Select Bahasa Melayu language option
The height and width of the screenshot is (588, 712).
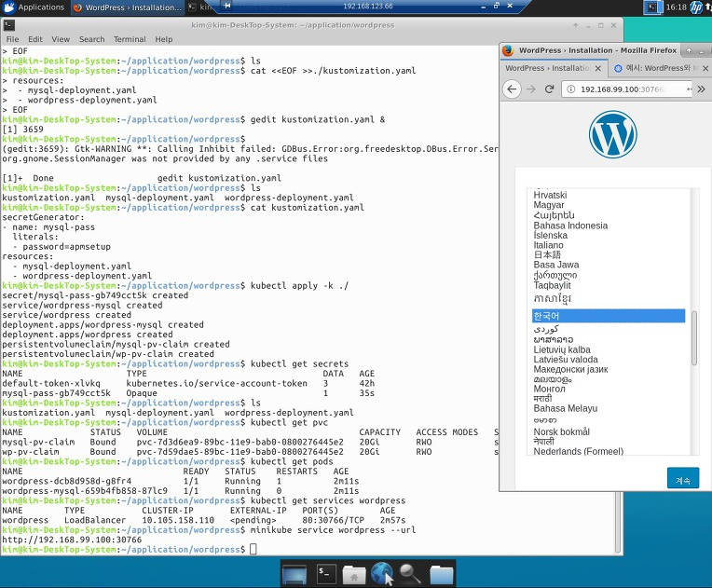point(566,408)
